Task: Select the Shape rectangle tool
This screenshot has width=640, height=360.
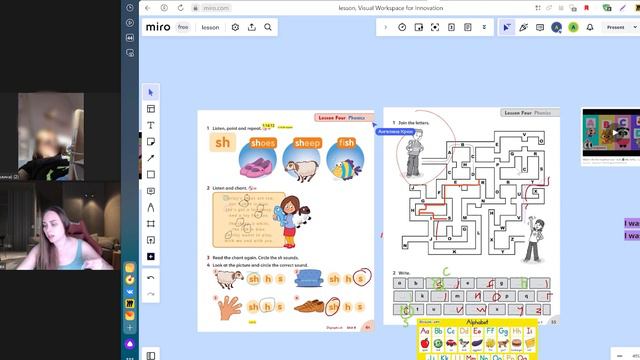Action: [x=151, y=174]
